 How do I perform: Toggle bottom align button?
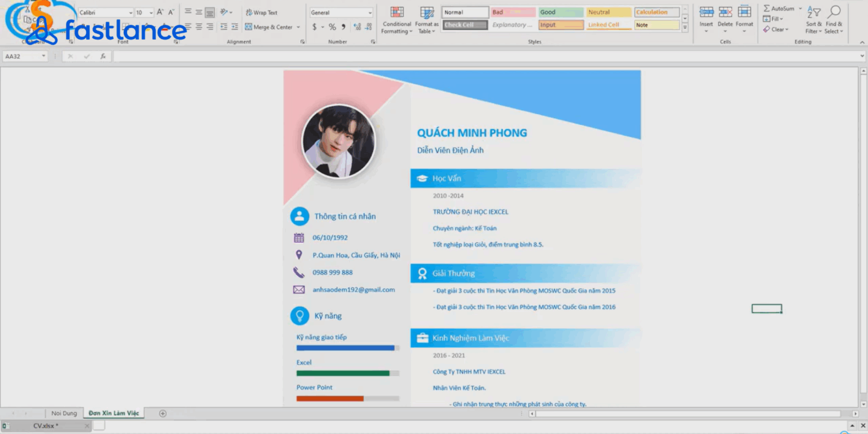tap(210, 12)
